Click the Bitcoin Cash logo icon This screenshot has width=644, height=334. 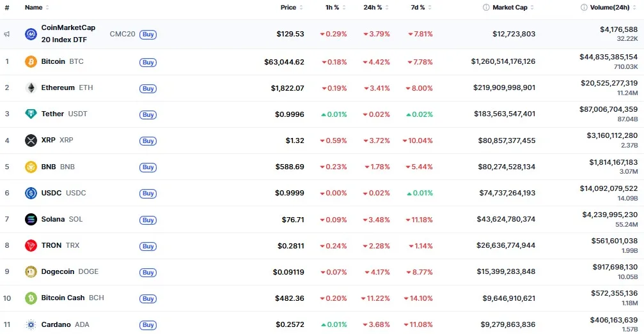coord(31,298)
